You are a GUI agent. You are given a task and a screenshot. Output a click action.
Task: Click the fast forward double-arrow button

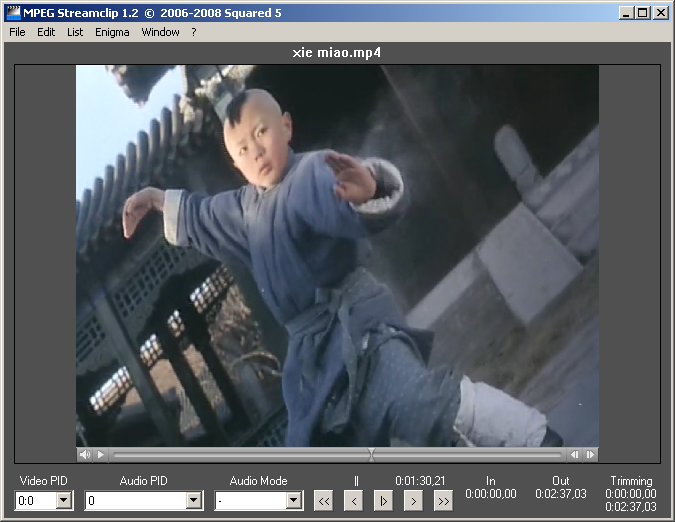(443, 501)
